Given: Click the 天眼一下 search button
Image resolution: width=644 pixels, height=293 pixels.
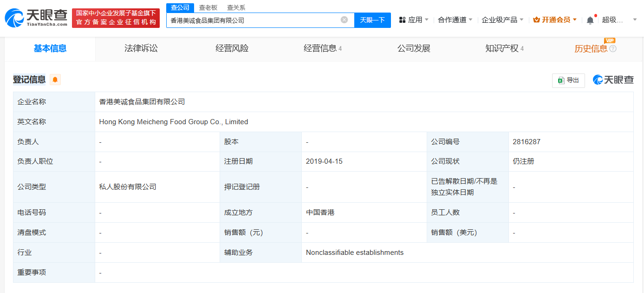Looking at the screenshot, I should pos(372,20).
